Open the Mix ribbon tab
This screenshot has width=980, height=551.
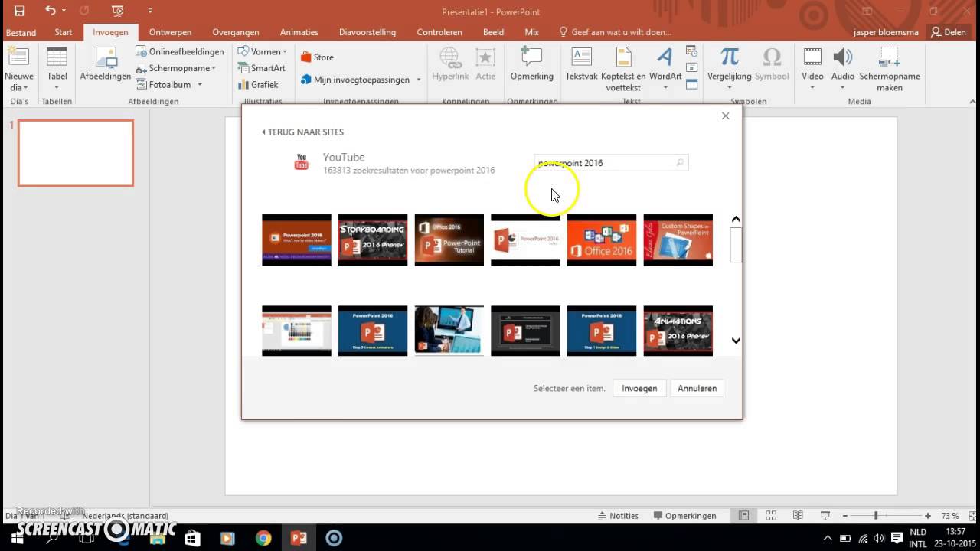[531, 32]
